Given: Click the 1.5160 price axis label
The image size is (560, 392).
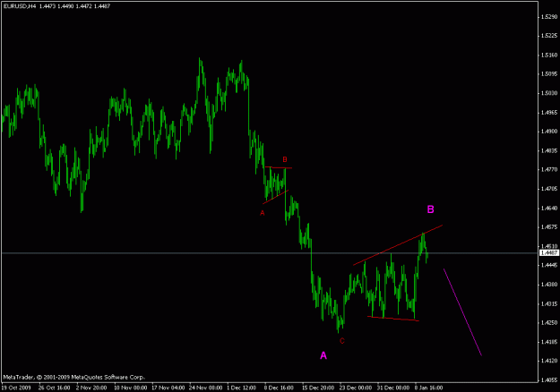Looking at the screenshot, I should (549, 55).
